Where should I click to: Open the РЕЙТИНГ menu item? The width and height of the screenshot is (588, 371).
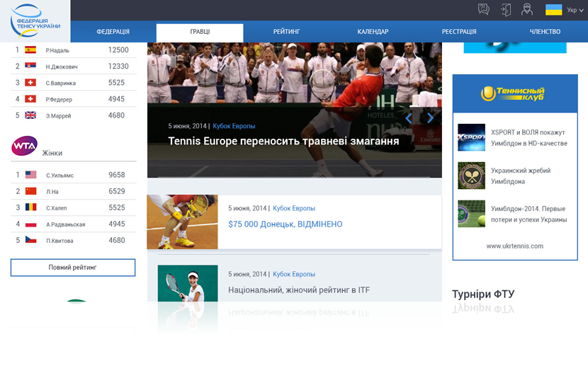click(286, 32)
